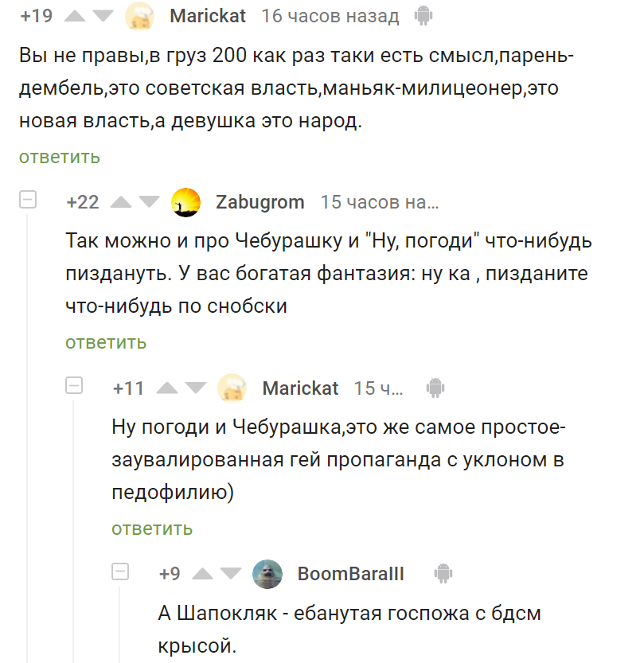Upvote Zabugrom's comment rated +22
This screenshot has height=663, width=644.
(x=120, y=202)
